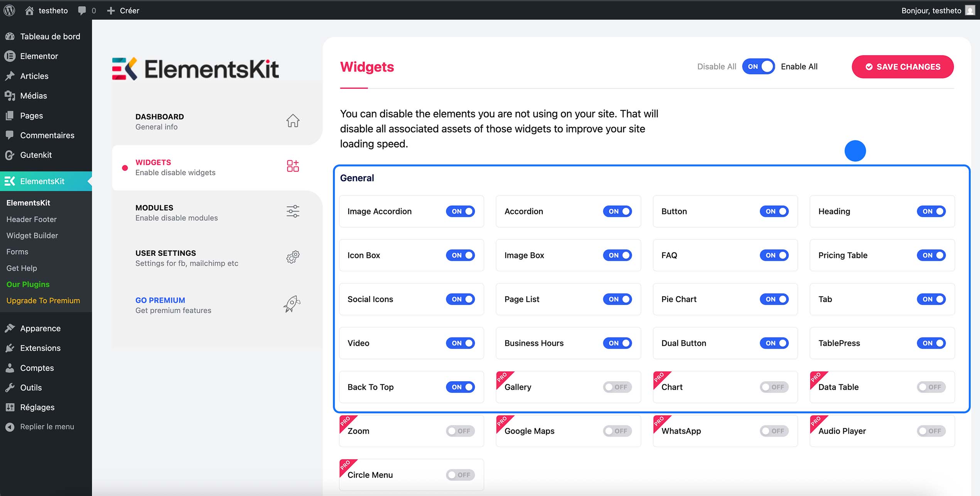Open Dashboard via the home icon
The image size is (980, 496).
(292, 121)
